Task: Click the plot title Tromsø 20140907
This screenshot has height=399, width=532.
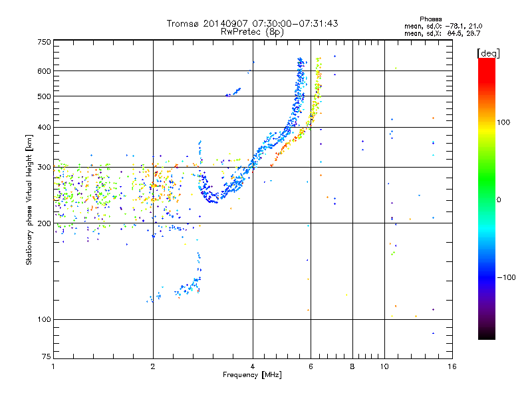Action: pyautogui.click(x=252, y=23)
